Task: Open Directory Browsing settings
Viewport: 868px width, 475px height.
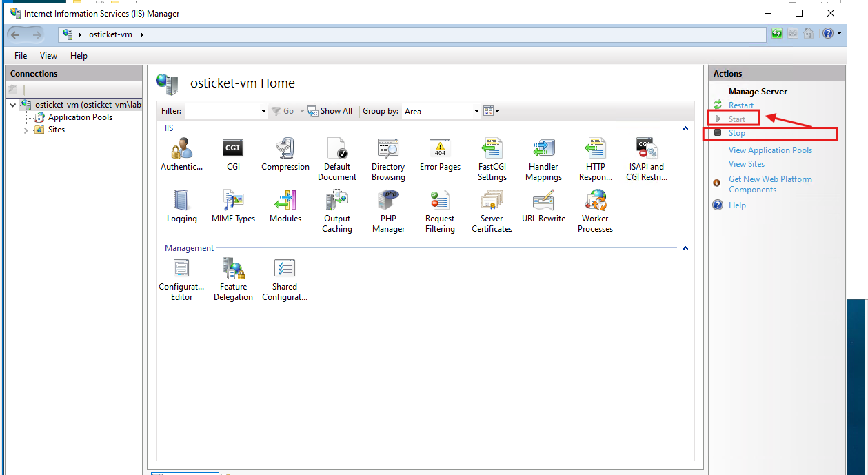Action: (388, 159)
